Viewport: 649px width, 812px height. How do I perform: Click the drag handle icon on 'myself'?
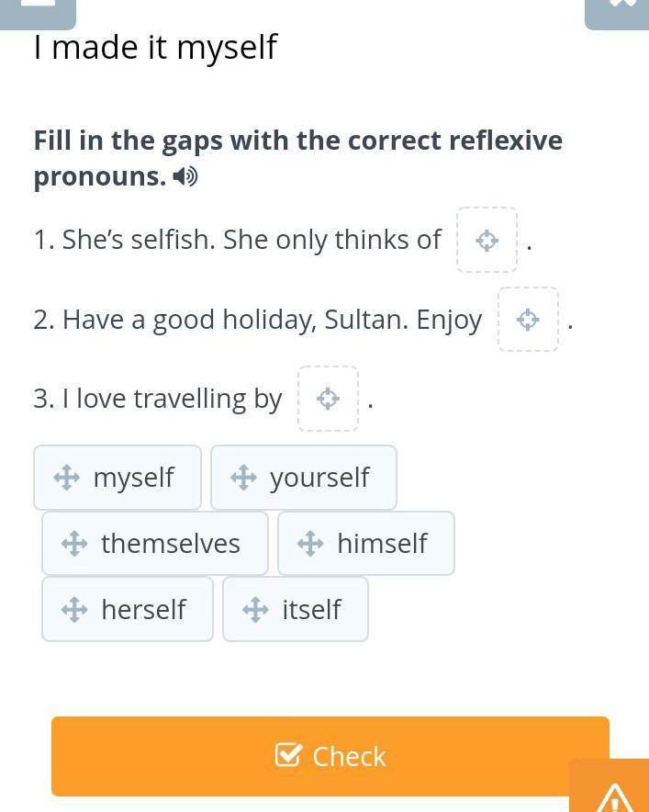point(66,478)
